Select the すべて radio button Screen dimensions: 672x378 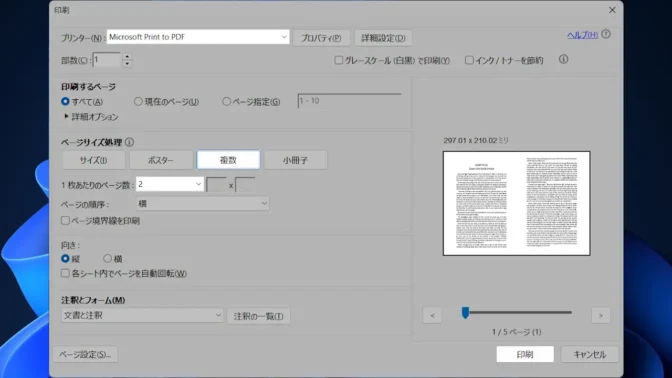(65, 102)
